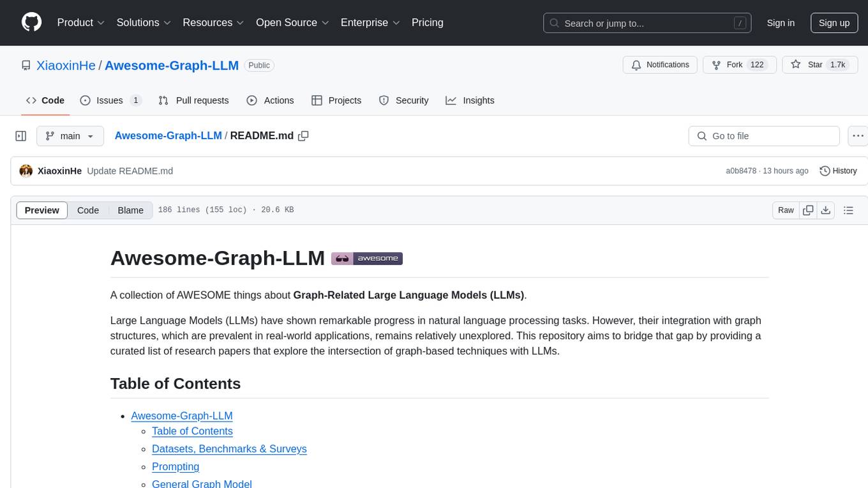Switch to the Issues tab

click(x=110, y=100)
